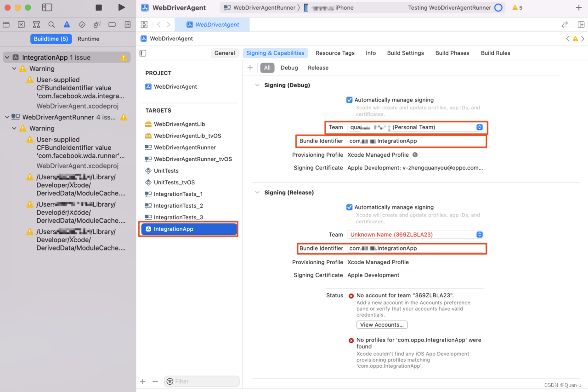
Task: Click the info icon next to Xcode Managed Profile
Action: pos(415,155)
